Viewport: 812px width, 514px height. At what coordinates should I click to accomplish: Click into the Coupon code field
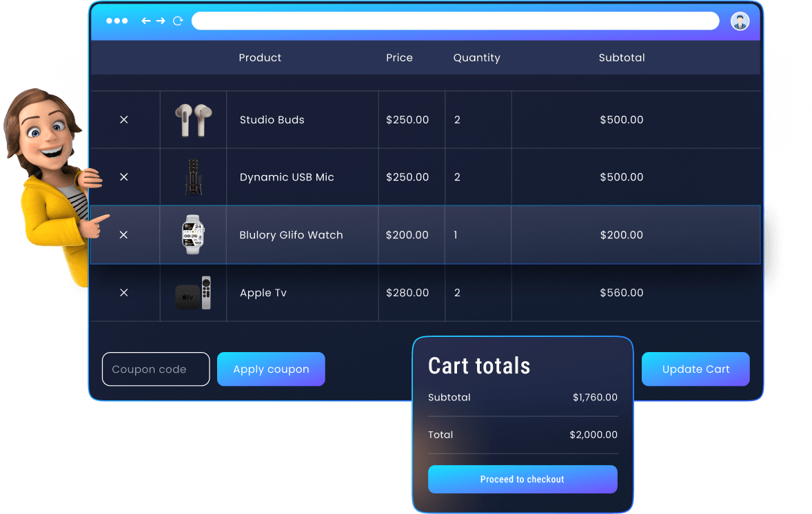(x=156, y=369)
